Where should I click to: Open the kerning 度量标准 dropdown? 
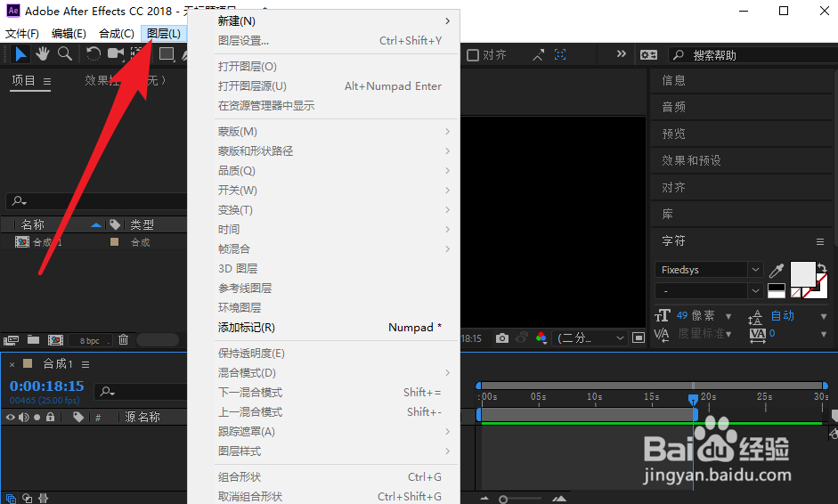(x=728, y=335)
